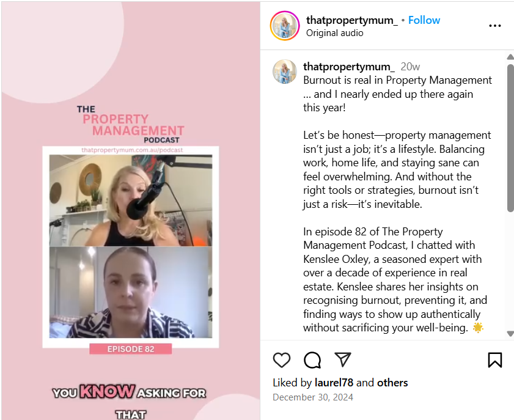
Task: View laurel78's profile from likes
Action: point(334,383)
